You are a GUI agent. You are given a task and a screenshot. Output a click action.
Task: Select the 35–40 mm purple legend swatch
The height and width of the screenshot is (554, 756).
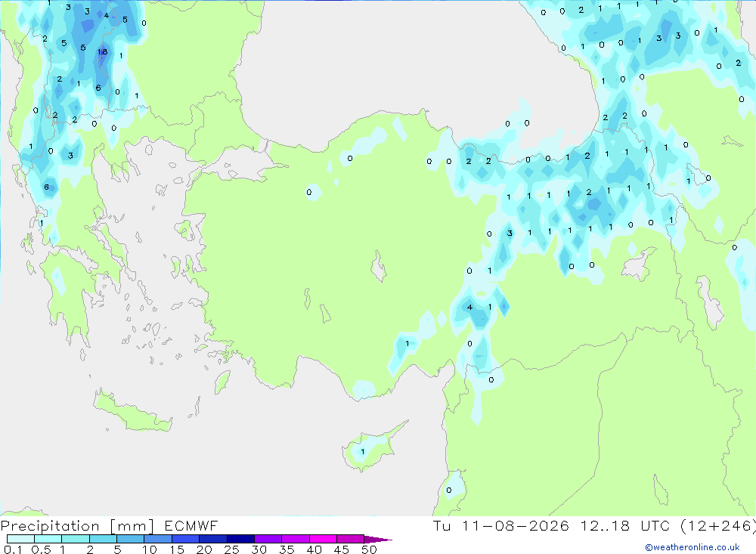click(x=296, y=539)
